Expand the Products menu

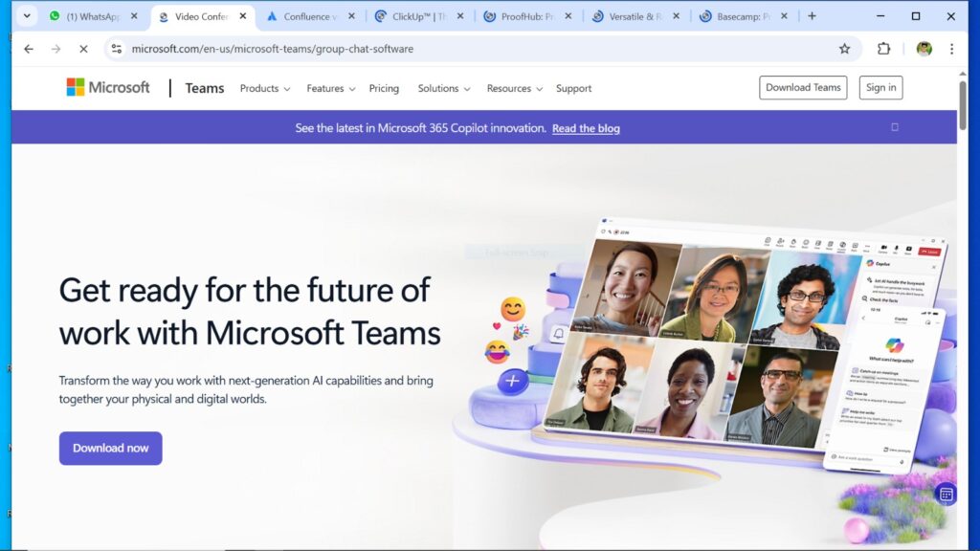pos(265,88)
